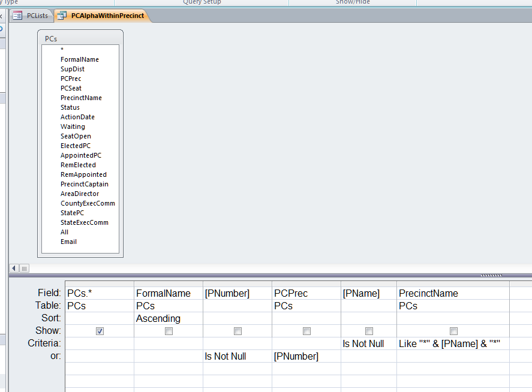Screen dimensions: 532x392
Task: Select the PCs table title bar
Action: click(x=80, y=38)
